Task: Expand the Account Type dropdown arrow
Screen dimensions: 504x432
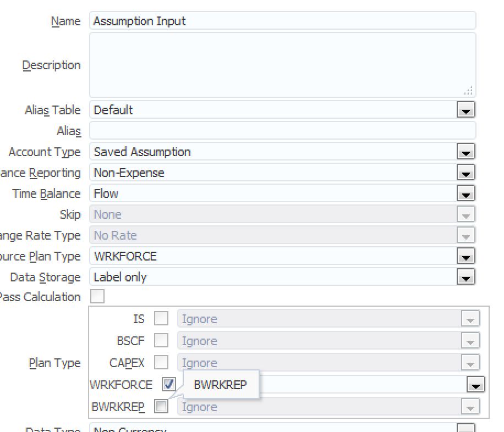Action: click(465, 152)
